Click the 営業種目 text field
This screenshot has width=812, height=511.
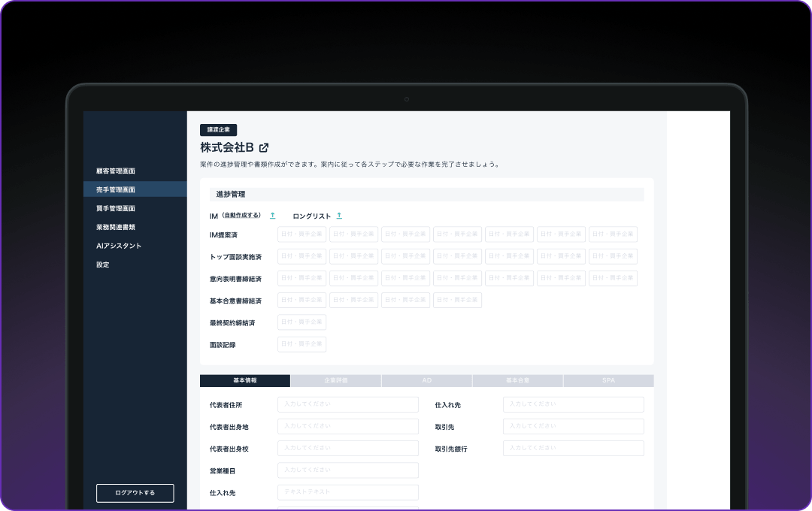pos(347,470)
